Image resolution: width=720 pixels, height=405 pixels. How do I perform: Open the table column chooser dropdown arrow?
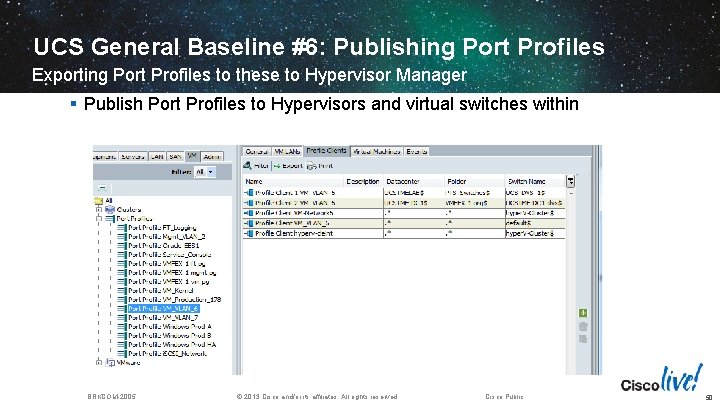(x=570, y=181)
